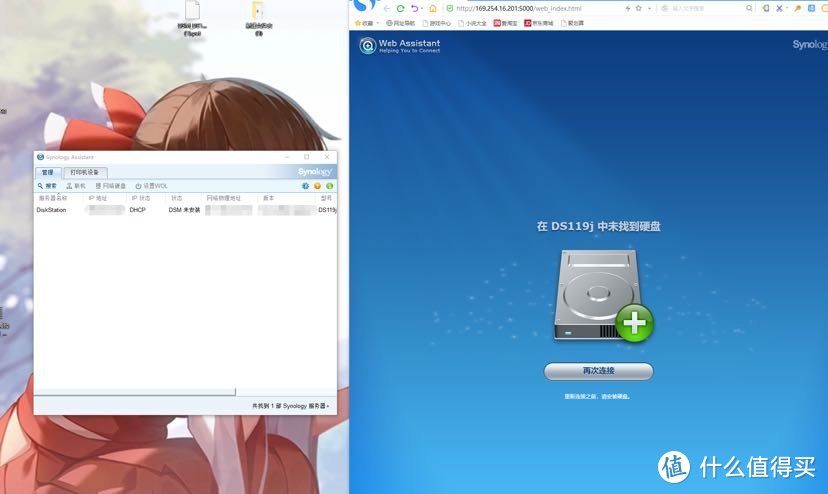
Task: Open the last bookmark after 京东商城
Action: point(572,23)
